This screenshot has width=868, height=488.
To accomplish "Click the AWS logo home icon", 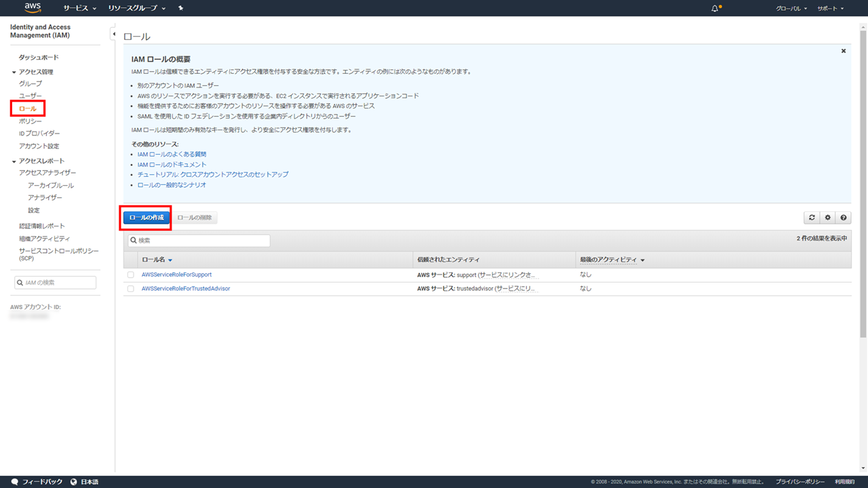I will pyautogui.click(x=33, y=8).
